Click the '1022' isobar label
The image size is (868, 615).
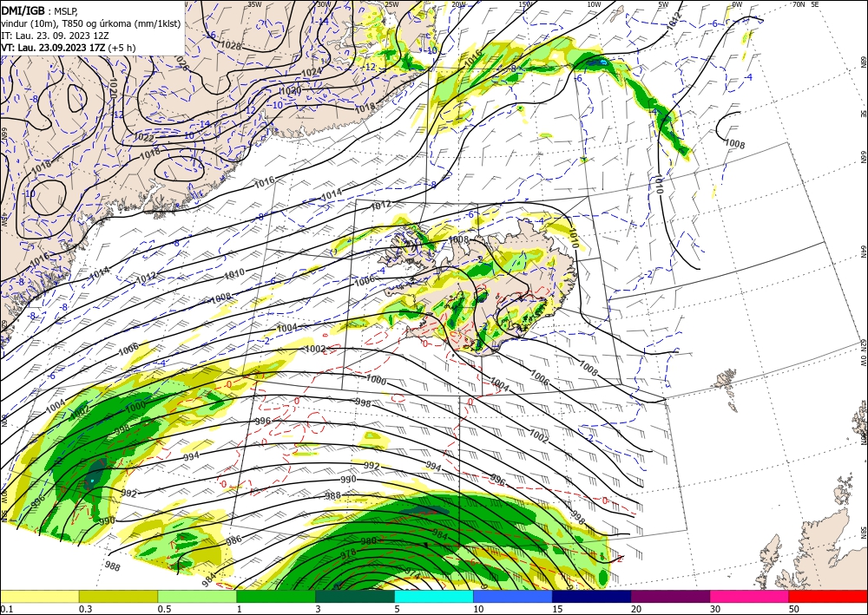pyautogui.click(x=145, y=136)
